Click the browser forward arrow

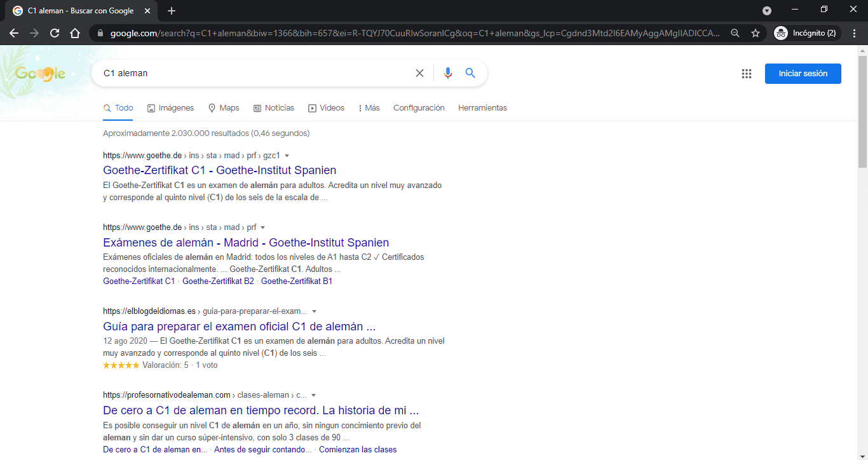(x=34, y=33)
